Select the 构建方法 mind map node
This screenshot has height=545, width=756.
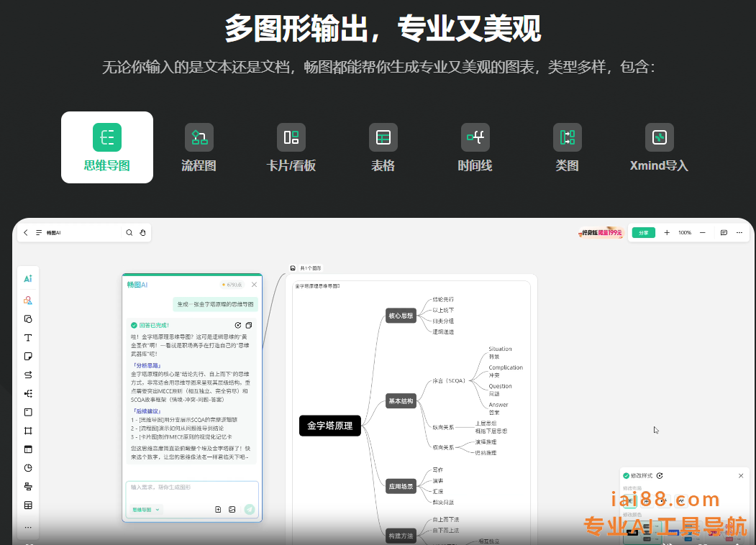[x=401, y=536]
